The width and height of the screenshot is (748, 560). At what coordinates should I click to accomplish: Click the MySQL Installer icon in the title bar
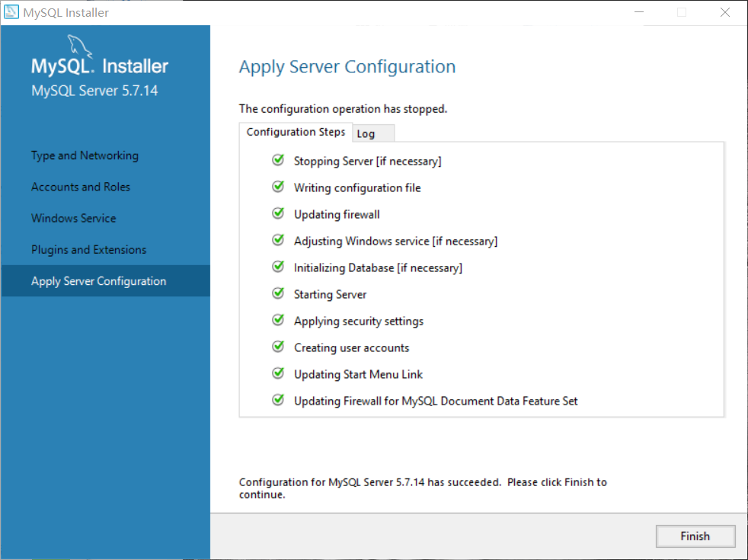point(11,11)
